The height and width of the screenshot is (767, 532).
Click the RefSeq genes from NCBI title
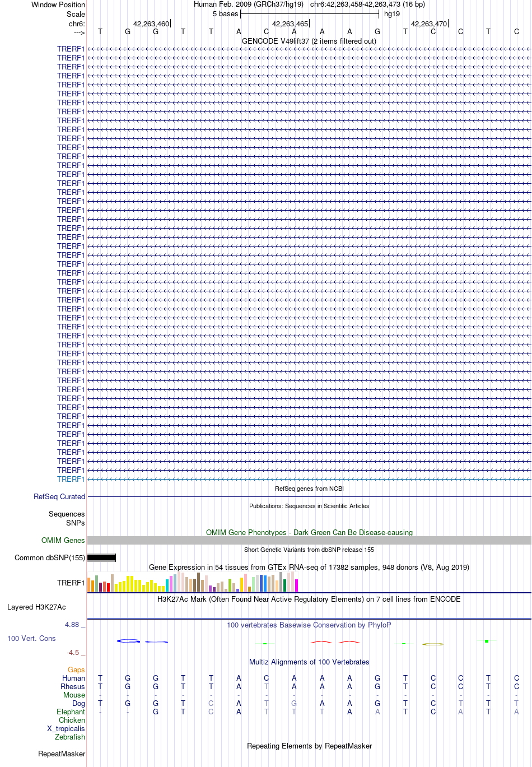click(309, 489)
